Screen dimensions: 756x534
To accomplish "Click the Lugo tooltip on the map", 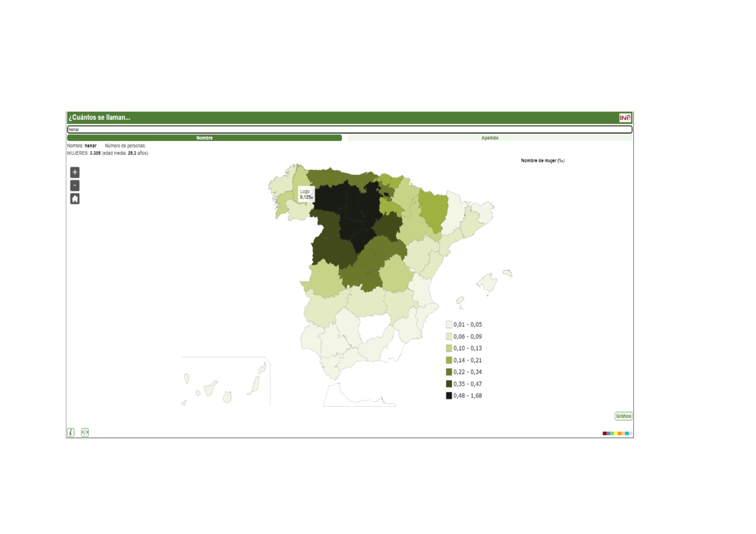I will tap(306, 194).
